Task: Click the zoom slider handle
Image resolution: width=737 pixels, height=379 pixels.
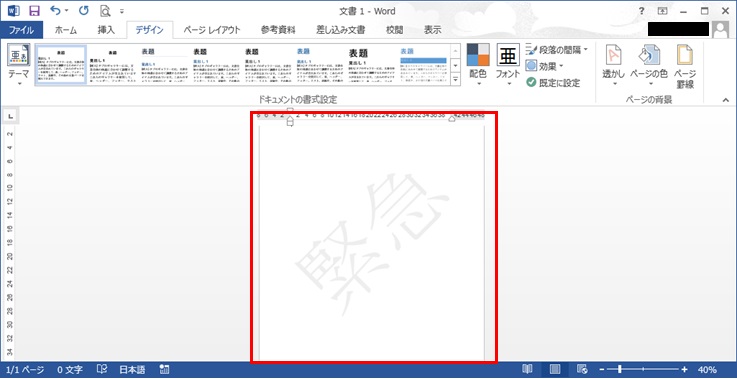Action: 620,370
